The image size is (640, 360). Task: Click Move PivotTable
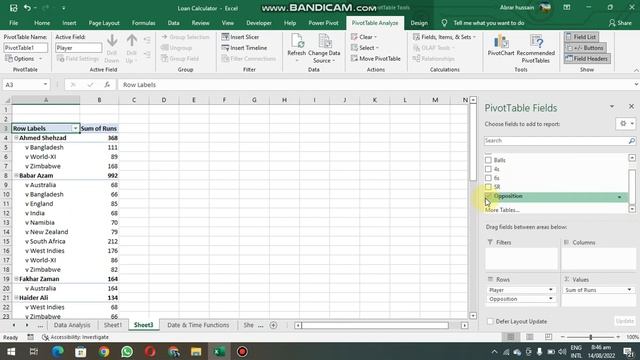click(376, 58)
